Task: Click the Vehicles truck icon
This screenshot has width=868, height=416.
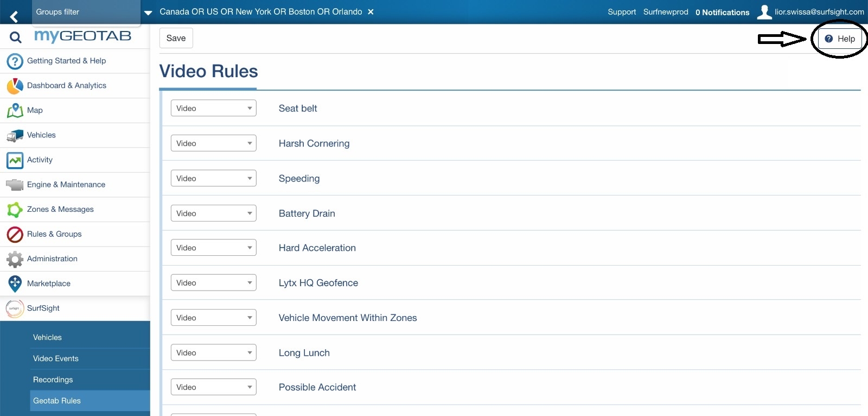Action: 15,135
